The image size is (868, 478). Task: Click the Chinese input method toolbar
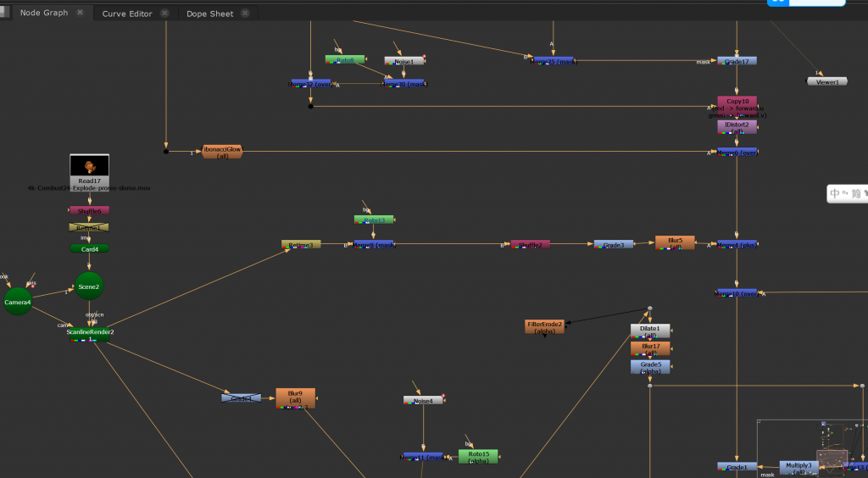848,193
